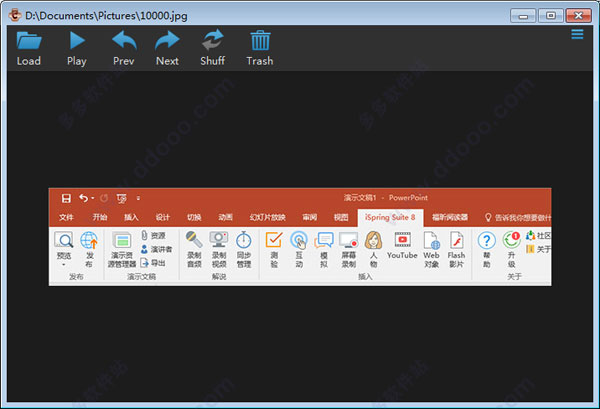Screen dimensions: 600x409
Task: Click the slideshow-from-start quick access icon
Action: click(x=122, y=198)
